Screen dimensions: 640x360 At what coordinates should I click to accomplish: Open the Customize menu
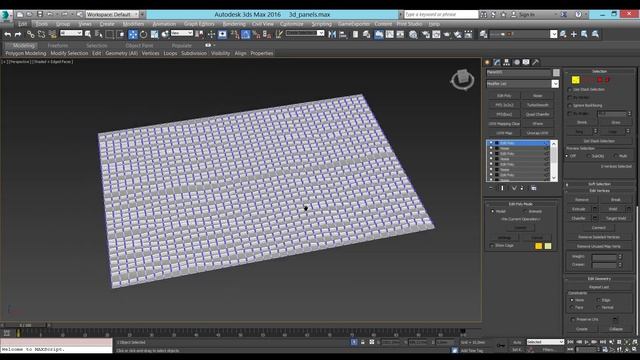click(x=292, y=24)
